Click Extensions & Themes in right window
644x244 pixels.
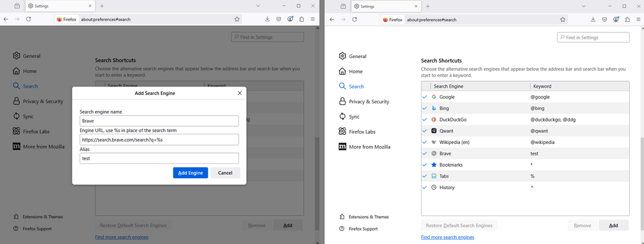(364, 217)
